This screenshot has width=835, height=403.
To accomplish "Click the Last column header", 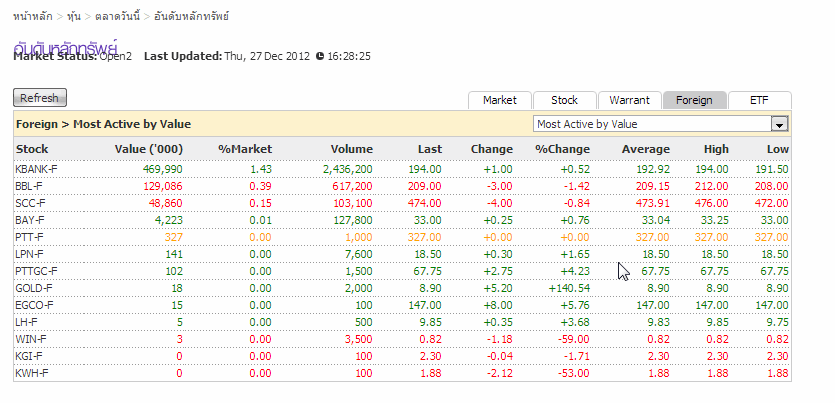I will (x=430, y=149).
